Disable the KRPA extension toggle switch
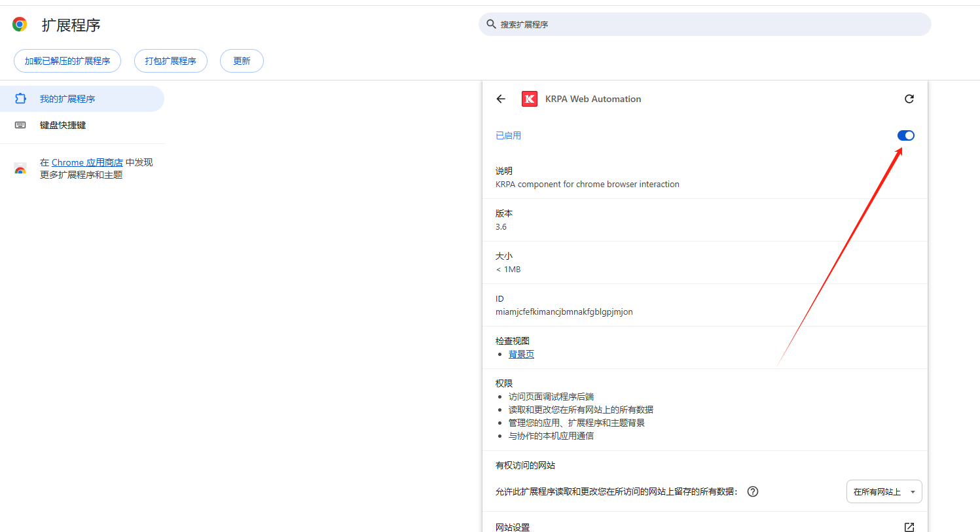This screenshot has width=980, height=532. (906, 135)
